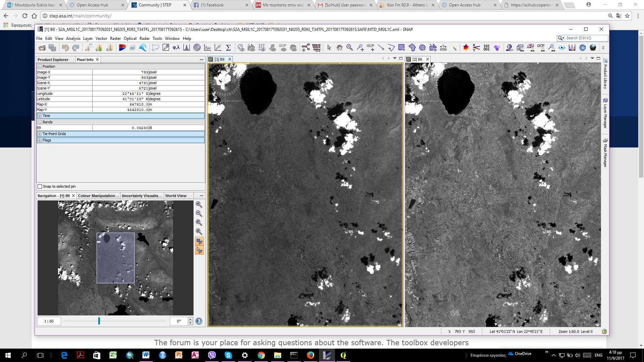
Task: Select the draw rectangle geometry tool
Action: point(401,48)
